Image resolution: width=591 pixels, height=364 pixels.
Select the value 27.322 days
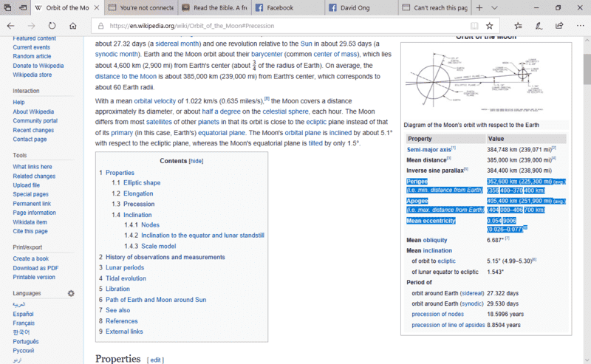503,293
